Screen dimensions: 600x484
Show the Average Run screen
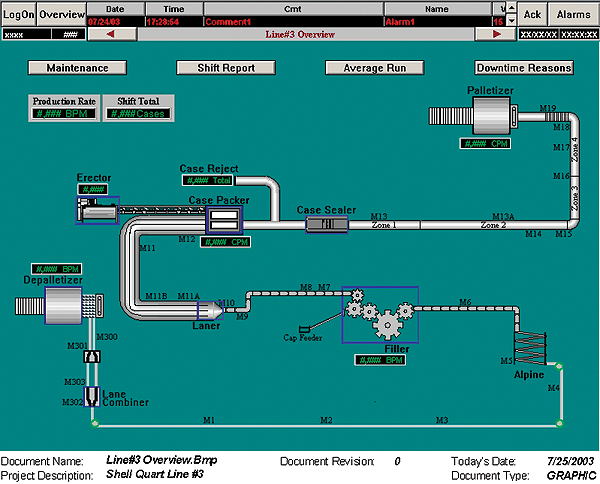coord(375,68)
